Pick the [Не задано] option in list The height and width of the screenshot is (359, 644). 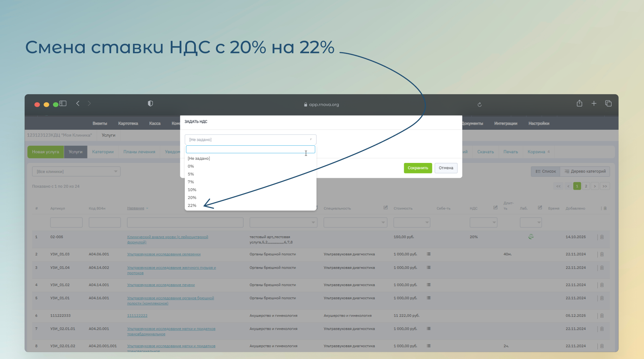199,159
